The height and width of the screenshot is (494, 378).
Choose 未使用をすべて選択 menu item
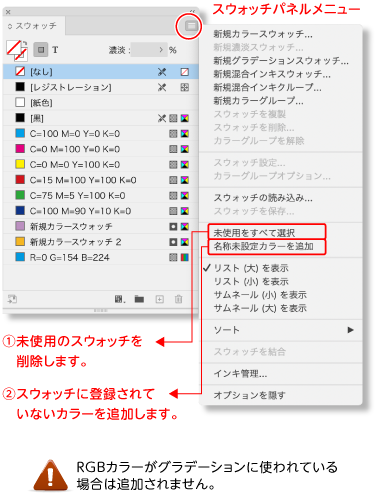click(254, 232)
